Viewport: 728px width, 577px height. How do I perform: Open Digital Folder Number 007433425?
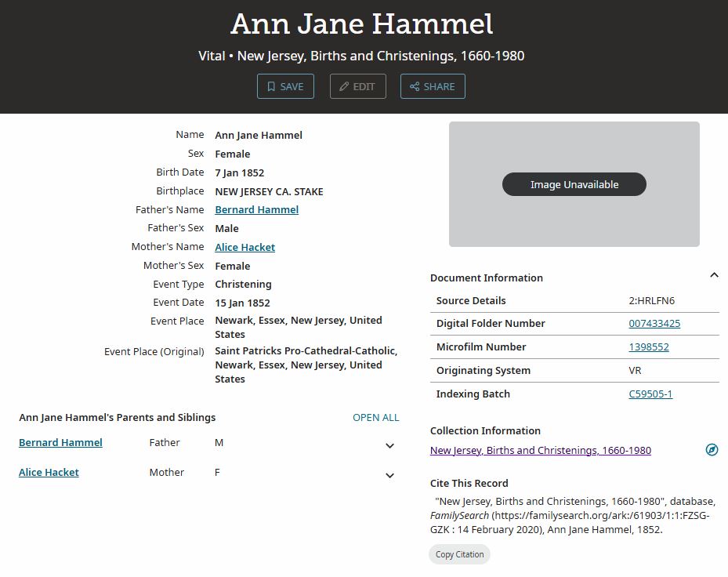[654, 323]
